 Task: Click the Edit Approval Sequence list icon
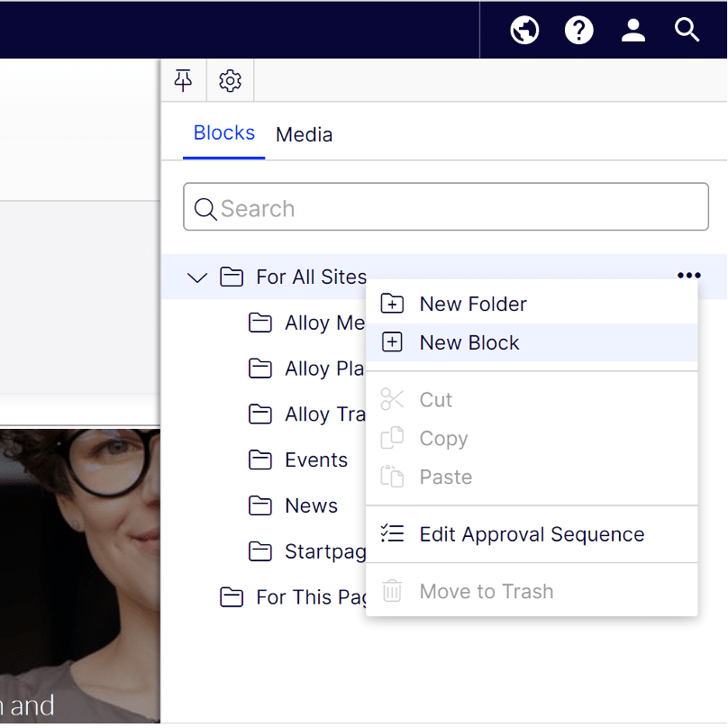[x=392, y=532]
